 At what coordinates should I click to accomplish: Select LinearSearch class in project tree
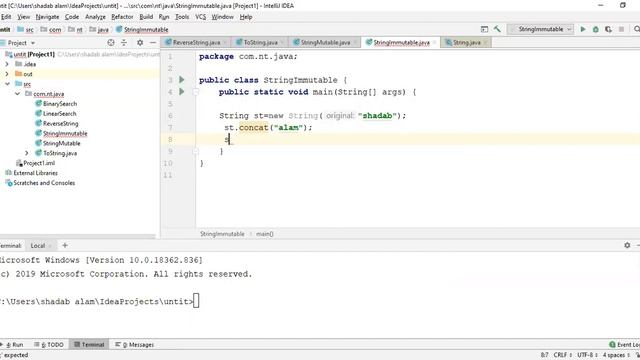click(59, 113)
